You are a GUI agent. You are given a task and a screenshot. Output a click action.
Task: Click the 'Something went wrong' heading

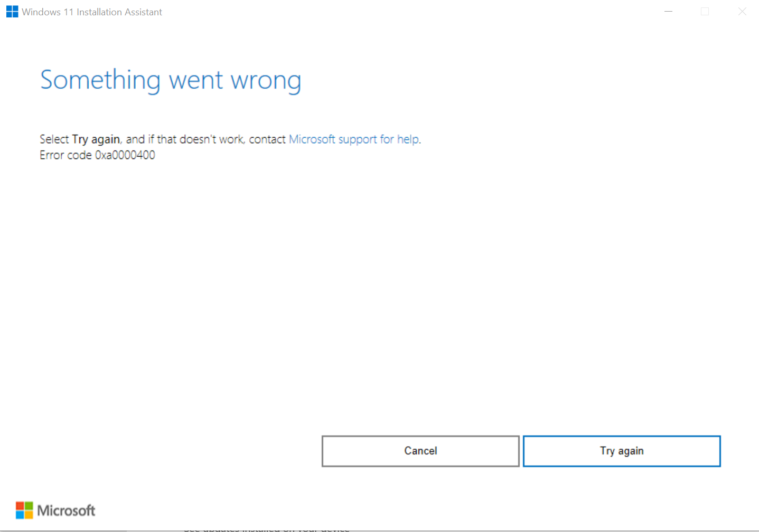[x=171, y=81]
